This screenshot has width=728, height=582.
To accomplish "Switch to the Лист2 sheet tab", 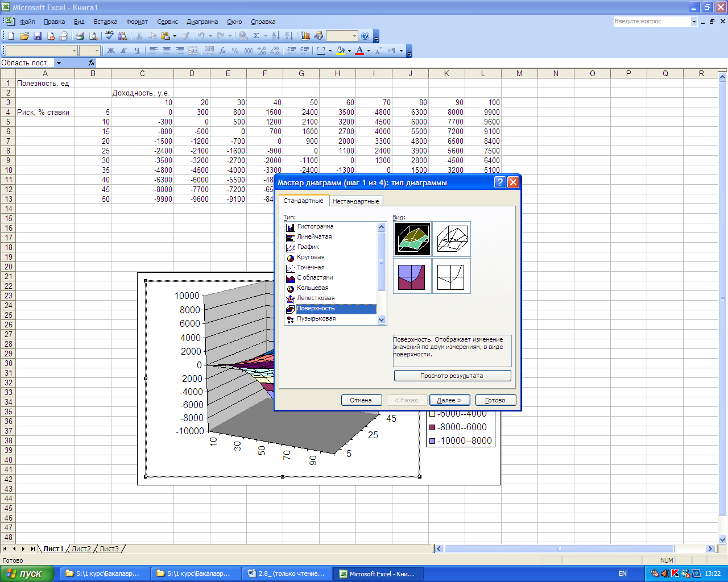I will pyautogui.click(x=81, y=549).
